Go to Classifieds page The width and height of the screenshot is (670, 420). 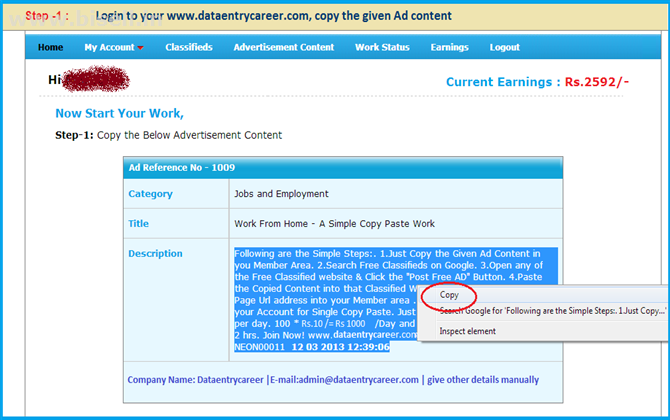pos(189,47)
